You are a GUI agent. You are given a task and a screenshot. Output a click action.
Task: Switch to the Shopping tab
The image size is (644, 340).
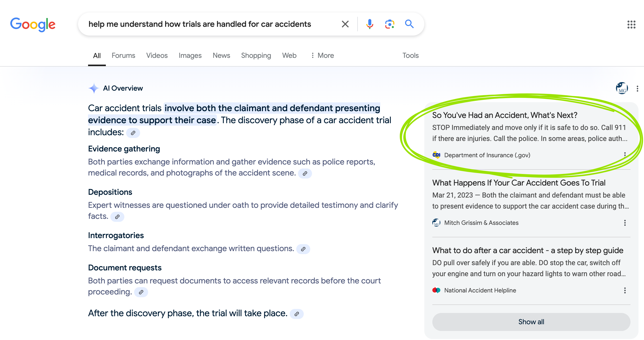(x=256, y=55)
